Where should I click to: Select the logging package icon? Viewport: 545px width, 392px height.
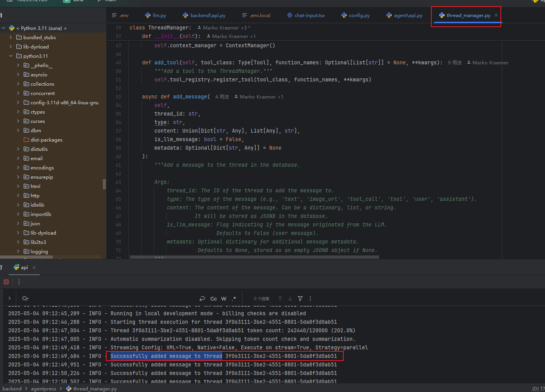coord(26,251)
